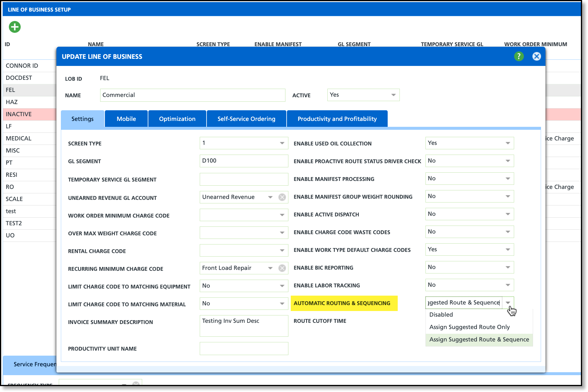Open the green help question mark icon
The width and height of the screenshot is (588, 392).
point(519,56)
